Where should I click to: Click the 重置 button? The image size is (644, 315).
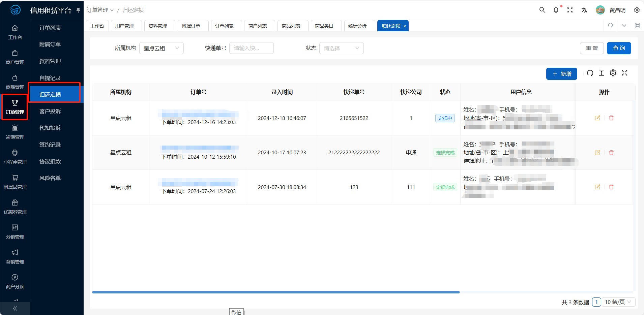tap(592, 48)
